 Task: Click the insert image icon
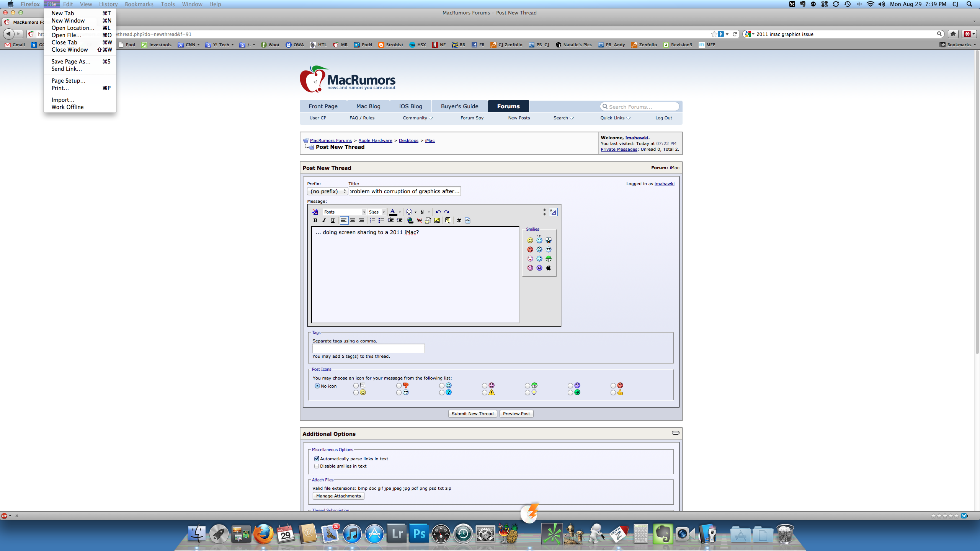click(437, 220)
